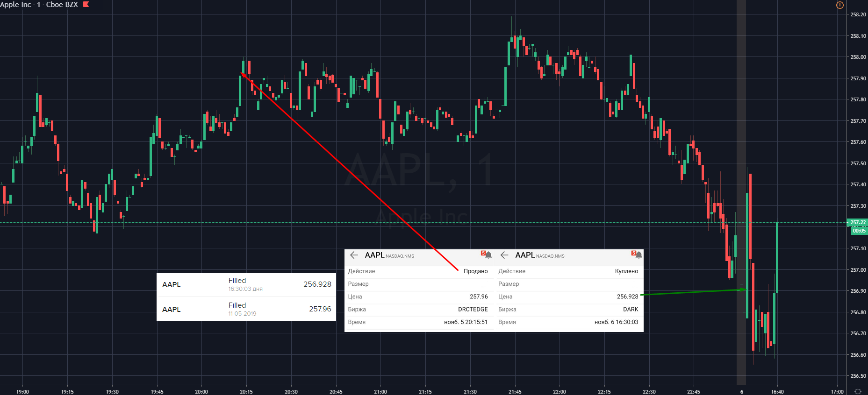The width and height of the screenshot is (868, 395).
Task: Click the green 257.22 current price label
Action: pyautogui.click(x=858, y=222)
